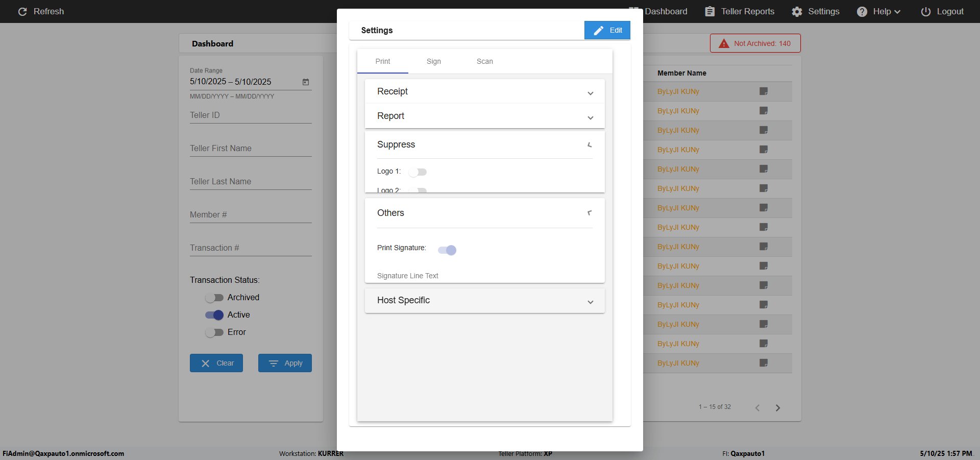This screenshot has height=460, width=980.
Task: Toggle the Print Signature switch
Action: point(447,250)
